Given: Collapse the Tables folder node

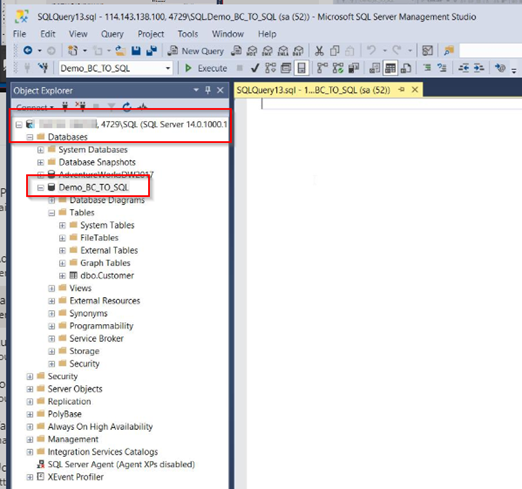Looking at the screenshot, I should click(x=52, y=213).
